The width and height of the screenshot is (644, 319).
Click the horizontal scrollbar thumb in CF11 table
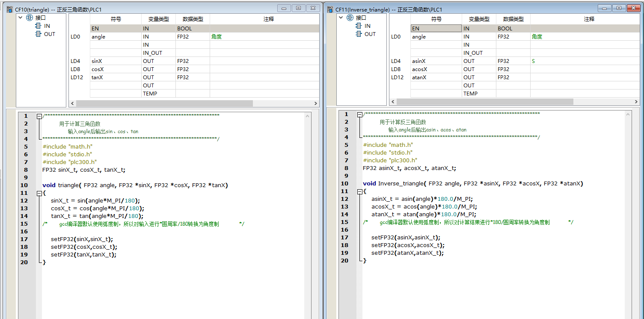[x=485, y=102]
